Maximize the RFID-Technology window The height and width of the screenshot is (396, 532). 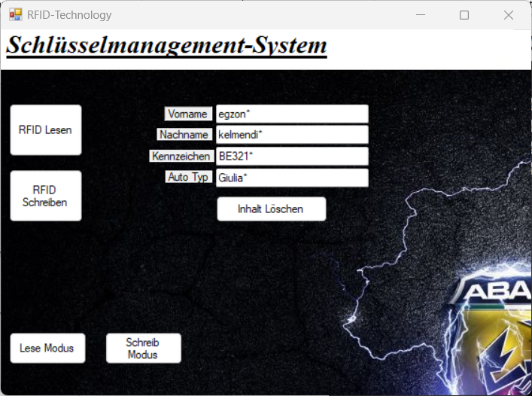tap(464, 15)
